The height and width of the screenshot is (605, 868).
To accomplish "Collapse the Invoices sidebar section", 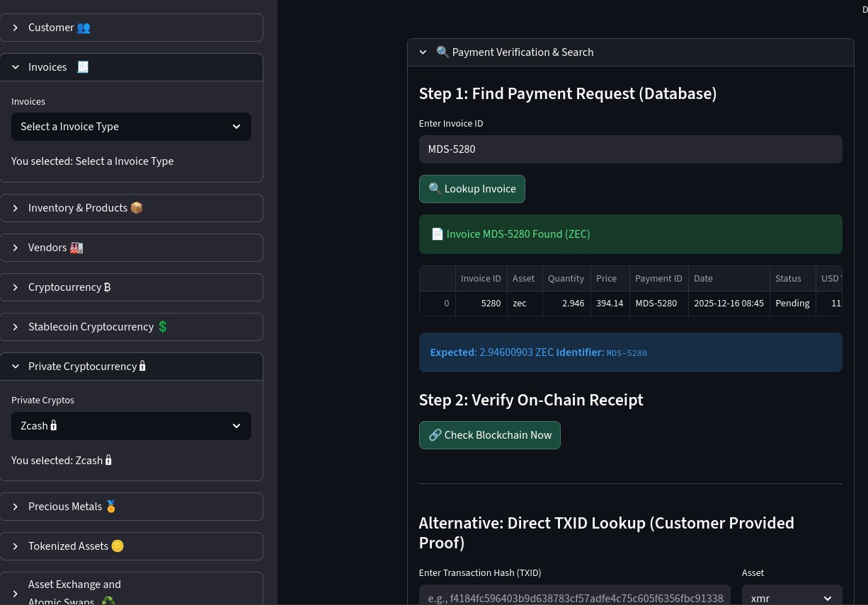I will click(x=131, y=67).
